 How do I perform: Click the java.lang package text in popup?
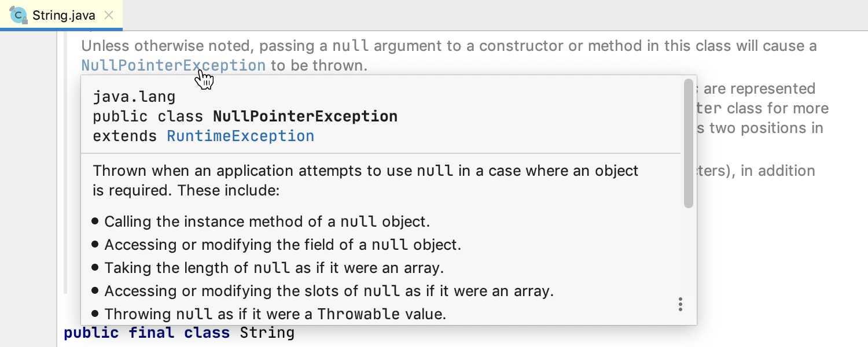point(134,97)
